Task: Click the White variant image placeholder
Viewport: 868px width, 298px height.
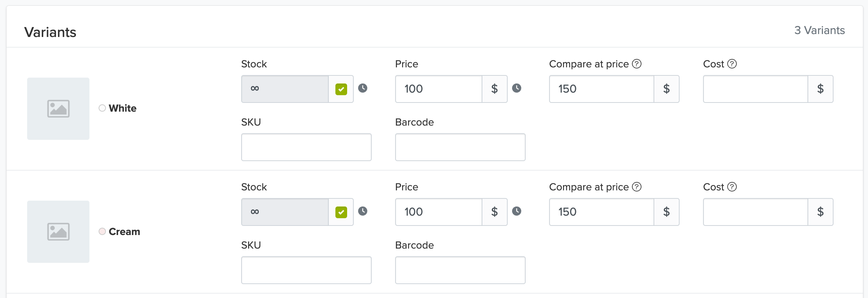Action: pyautogui.click(x=58, y=108)
